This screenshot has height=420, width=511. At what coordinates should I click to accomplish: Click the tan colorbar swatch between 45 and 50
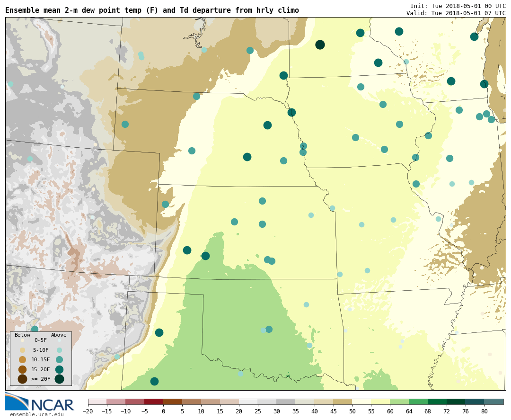(x=343, y=402)
